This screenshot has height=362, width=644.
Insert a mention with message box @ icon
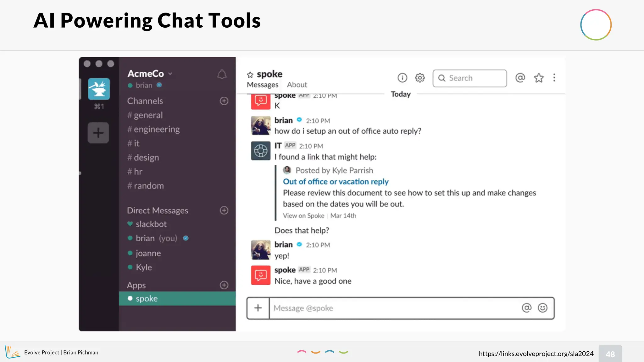[x=526, y=308]
